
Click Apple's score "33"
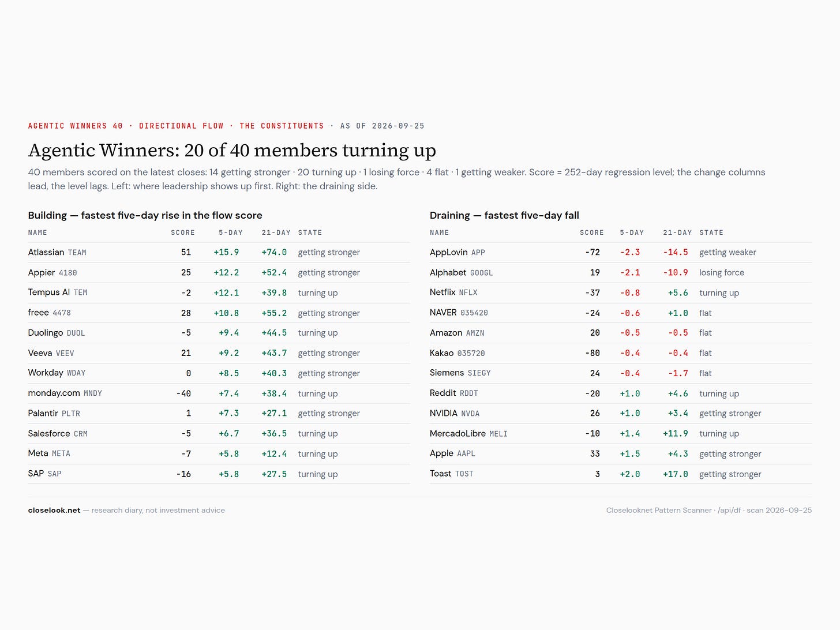coord(595,454)
